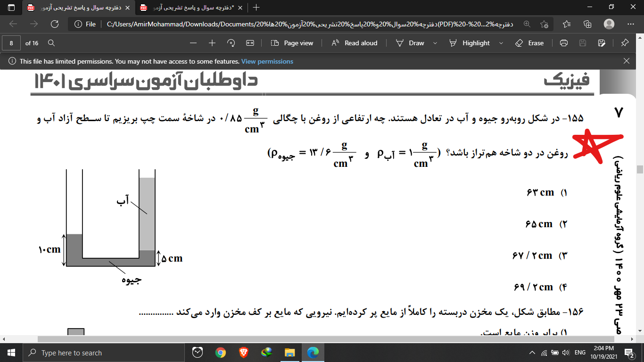Dismiss the limited permissions info bar

(x=627, y=61)
